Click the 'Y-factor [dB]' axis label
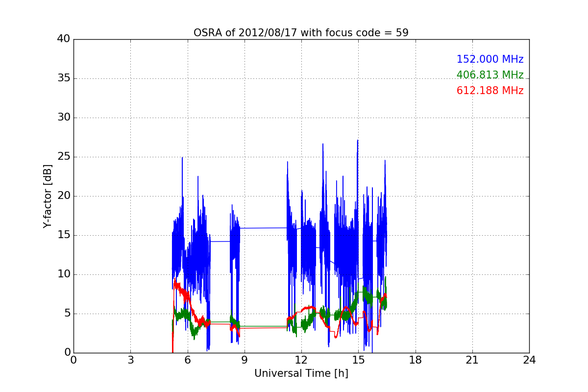The width and height of the screenshot is (588, 392). pyautogui.click(x=48, y=196)
